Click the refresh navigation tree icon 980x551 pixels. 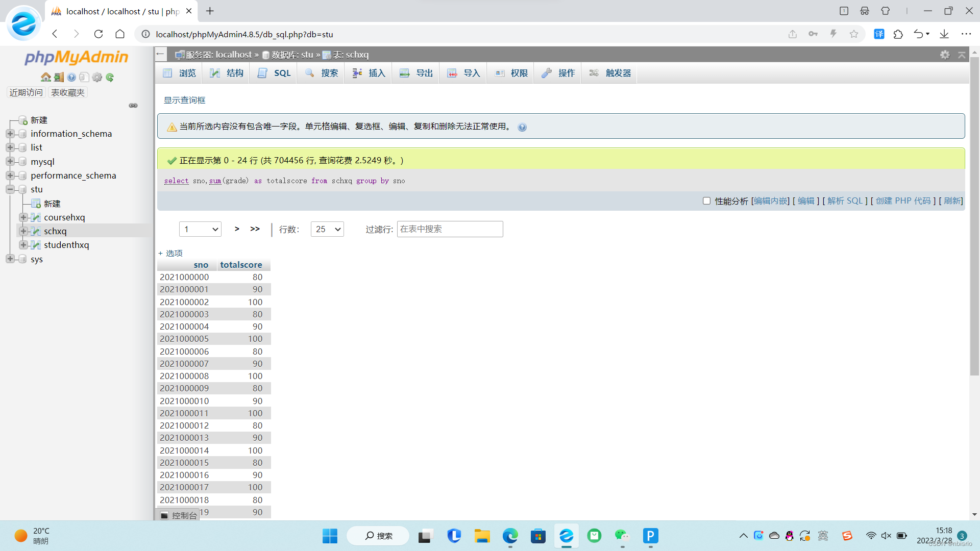[110, 77]
